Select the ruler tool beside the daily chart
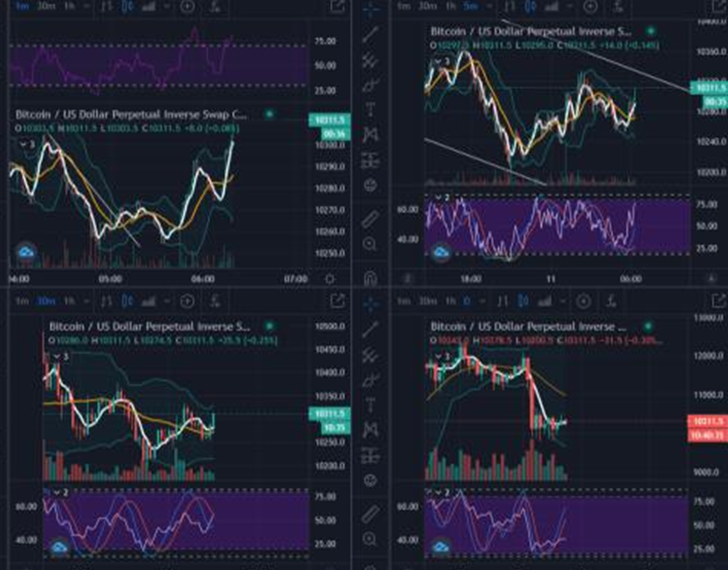Image resolution: width=728 pixels, height=570 pixels. 370,514
